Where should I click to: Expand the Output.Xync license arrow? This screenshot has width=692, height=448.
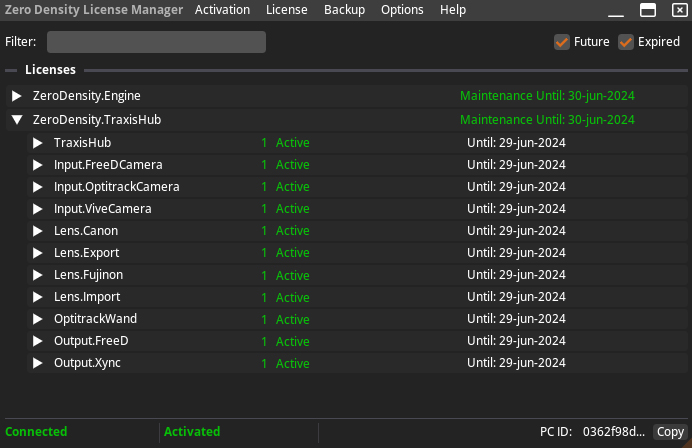tap(38, 363)
